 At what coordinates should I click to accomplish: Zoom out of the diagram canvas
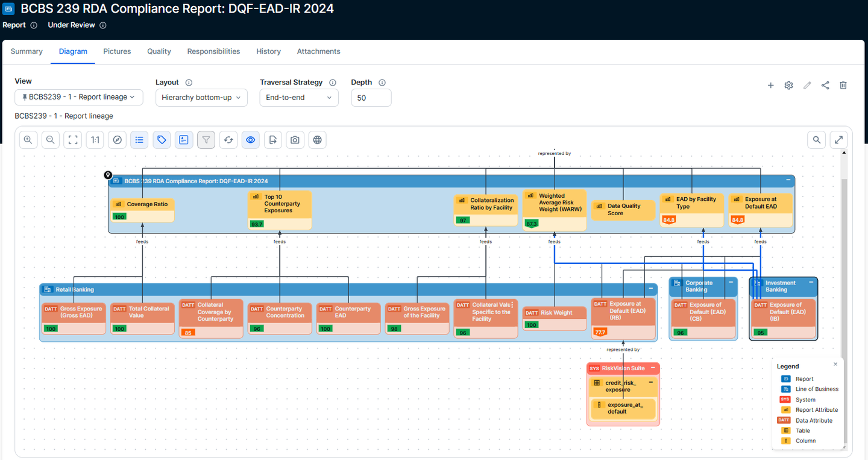[51, 140]
